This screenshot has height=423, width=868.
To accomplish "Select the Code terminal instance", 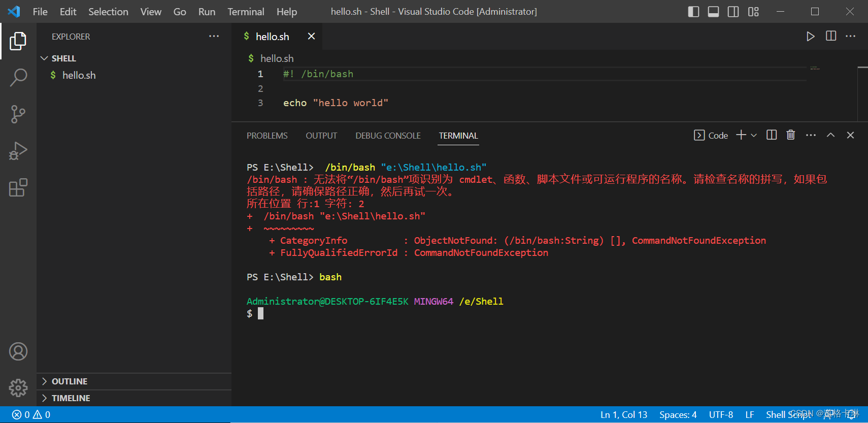I will [x=711, y=135].
